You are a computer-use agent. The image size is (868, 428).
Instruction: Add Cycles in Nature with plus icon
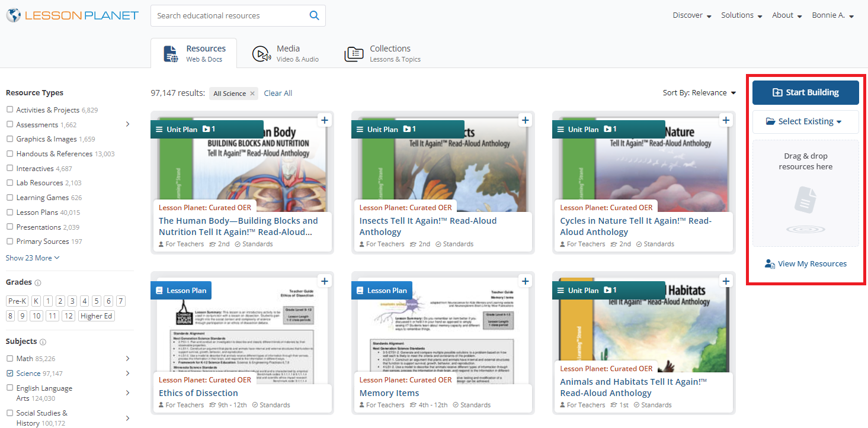coord(726,120)
